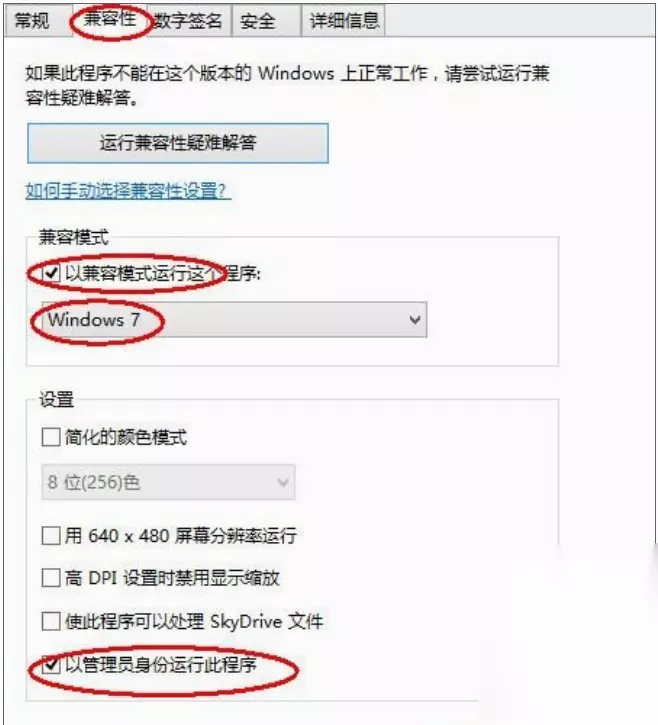
Task: Open the 如何手动选择兼容性设置 link
Action: (x=128, y=190)
